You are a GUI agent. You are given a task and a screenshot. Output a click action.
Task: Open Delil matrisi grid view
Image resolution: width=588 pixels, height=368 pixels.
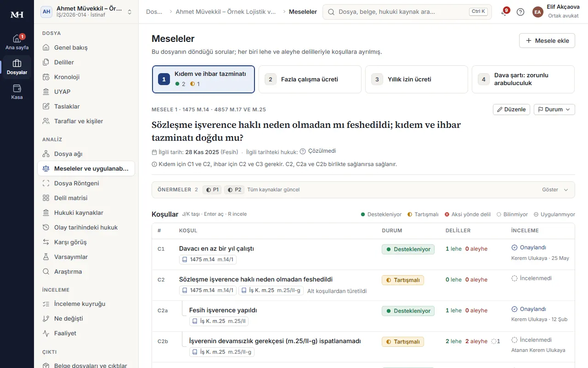86,198
